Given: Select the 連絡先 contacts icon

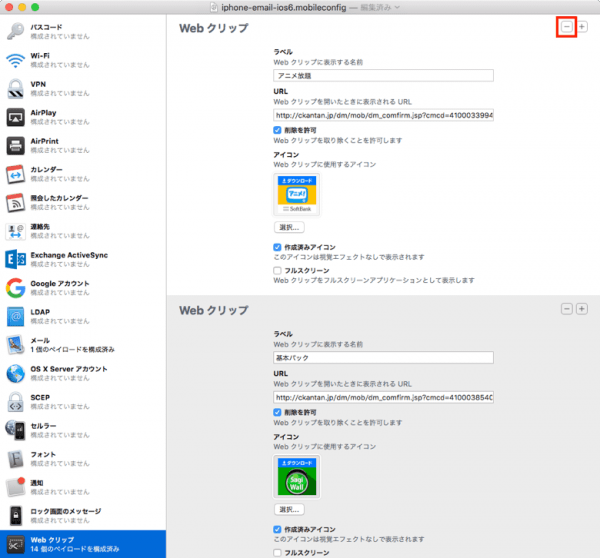Looking at the screenshot, I should pos(15,231).
